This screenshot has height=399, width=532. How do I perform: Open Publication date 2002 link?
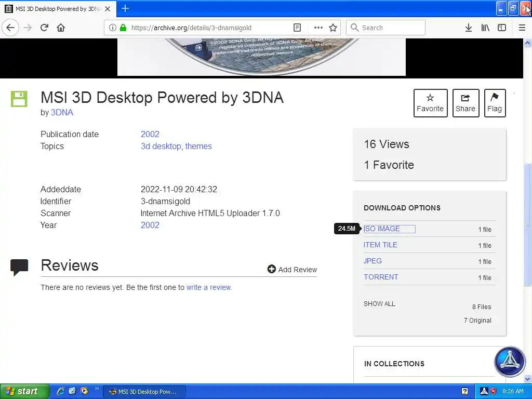pos(150,134)
